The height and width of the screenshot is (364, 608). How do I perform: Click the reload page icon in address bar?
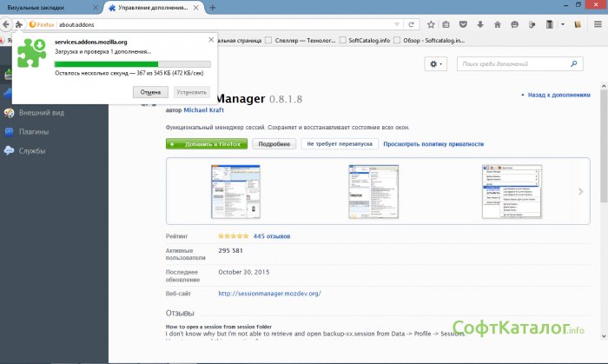(411, 24)
